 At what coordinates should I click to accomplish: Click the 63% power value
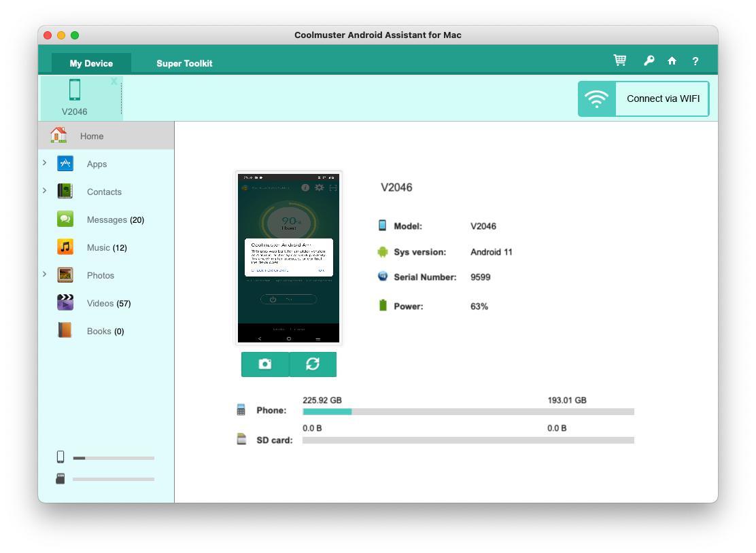click(479, 306)
